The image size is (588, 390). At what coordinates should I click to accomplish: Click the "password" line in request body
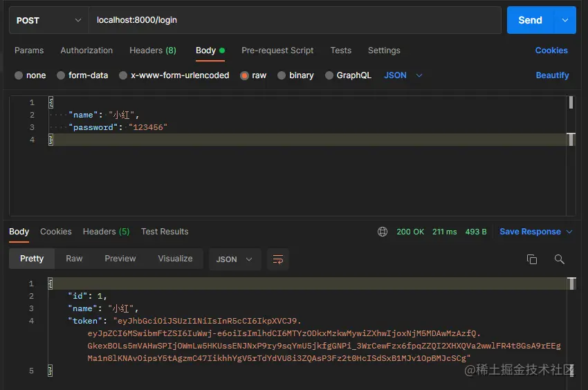[x=118, y=127]
